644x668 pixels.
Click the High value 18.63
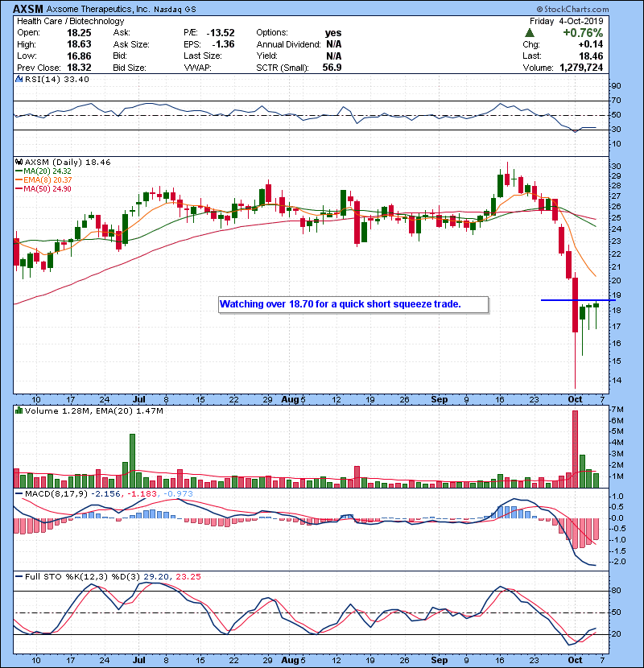[x=79, y=44]
